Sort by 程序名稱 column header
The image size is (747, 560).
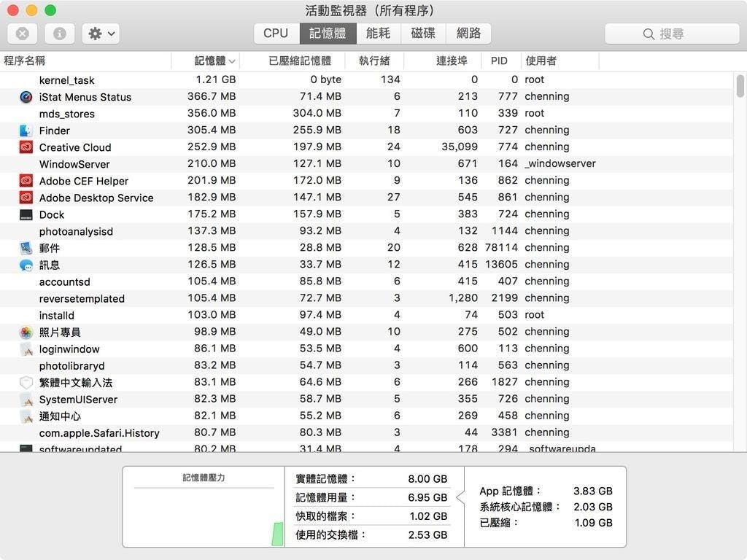click(x=86, y=61)
